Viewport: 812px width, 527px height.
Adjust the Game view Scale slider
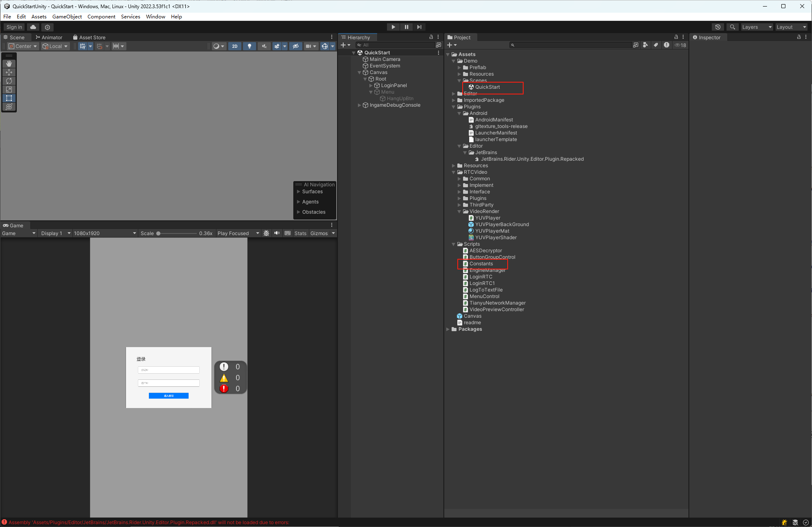pos(159,233)
